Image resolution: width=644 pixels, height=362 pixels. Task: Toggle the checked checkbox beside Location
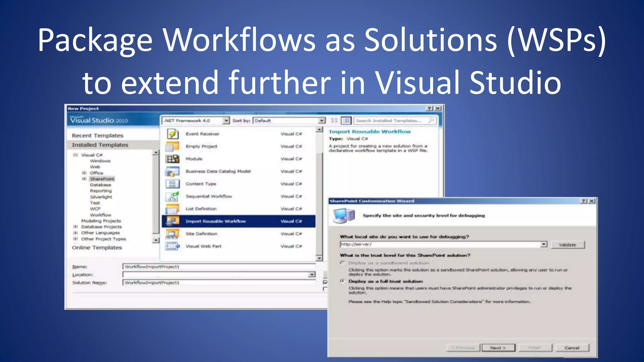coord(325,282)
